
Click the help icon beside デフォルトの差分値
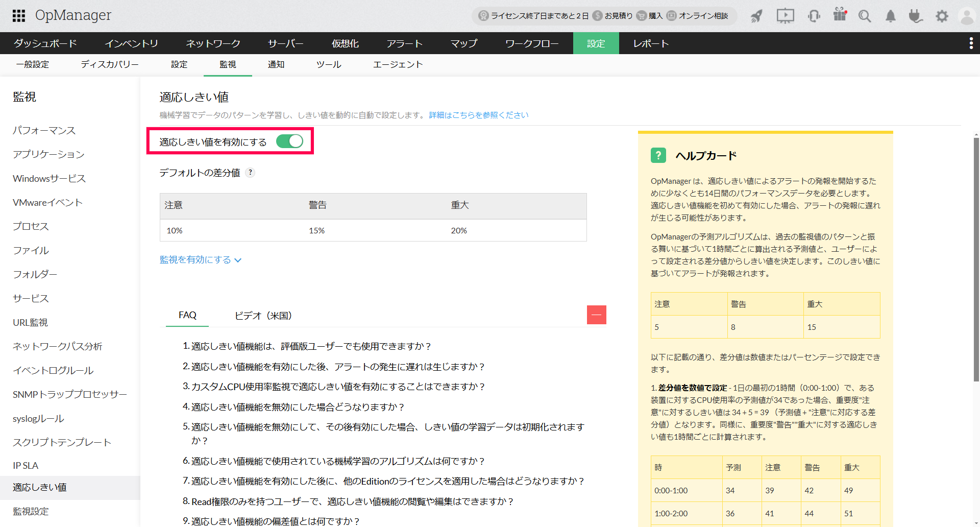point(250,173)
